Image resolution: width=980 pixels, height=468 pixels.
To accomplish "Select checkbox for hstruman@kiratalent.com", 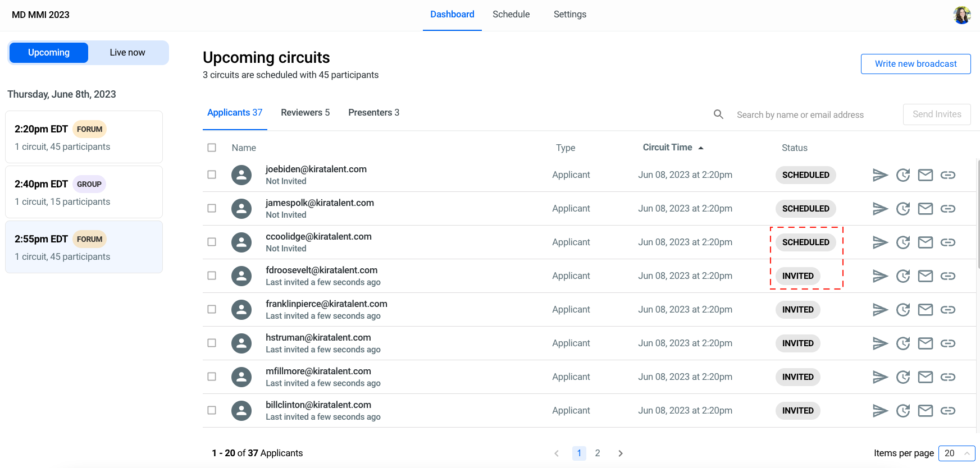I will [x=212, y=343].
